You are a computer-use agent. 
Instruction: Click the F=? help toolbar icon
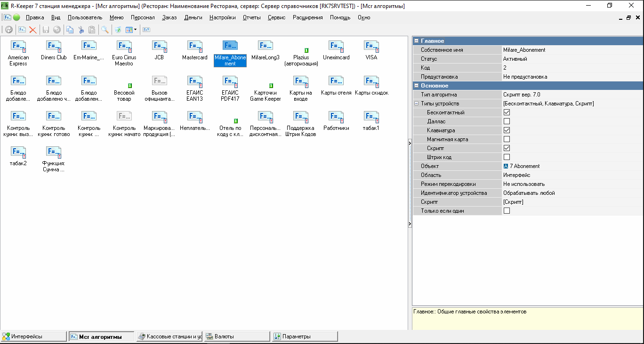146,30
